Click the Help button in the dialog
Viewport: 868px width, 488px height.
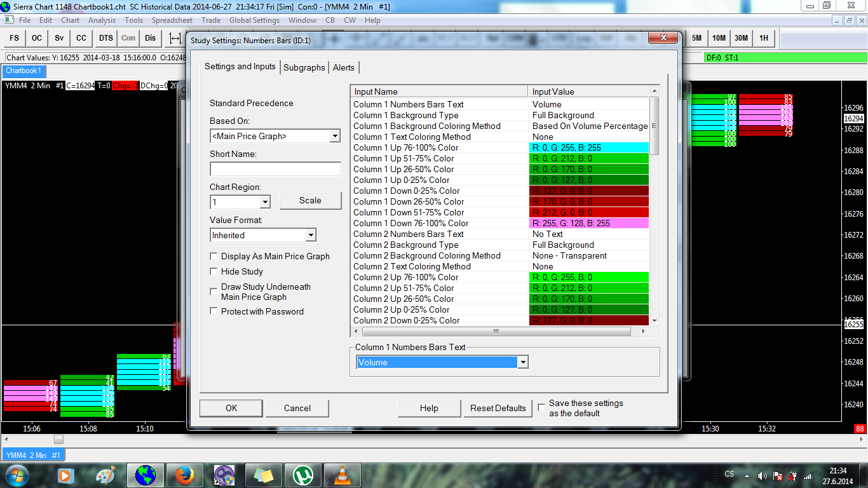pyautogui.click(x=429, y=408)
